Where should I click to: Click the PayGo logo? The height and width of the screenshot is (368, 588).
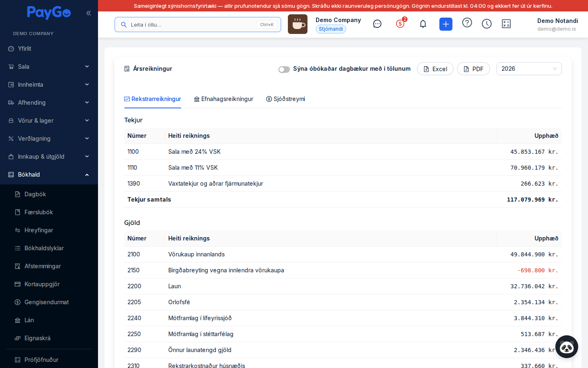pyautogui.click(x=49, y=13)
